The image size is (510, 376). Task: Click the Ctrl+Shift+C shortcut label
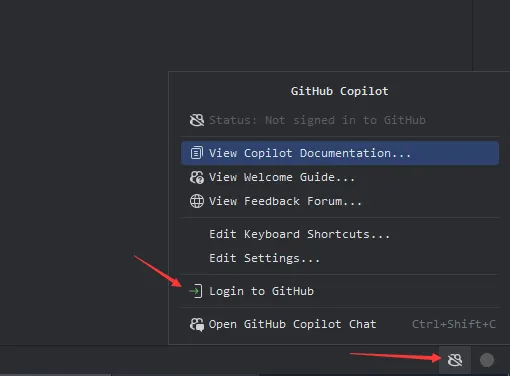click(x=454, y=324)
